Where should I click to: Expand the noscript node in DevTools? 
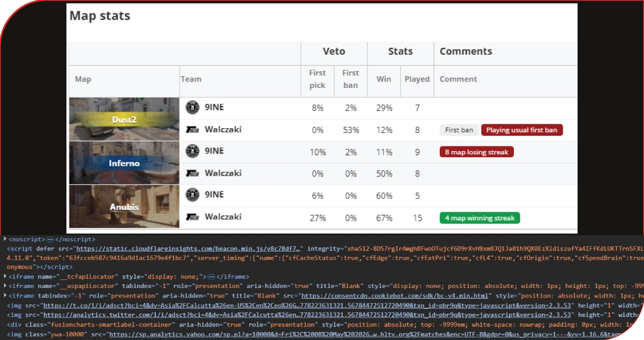(5, 239)
